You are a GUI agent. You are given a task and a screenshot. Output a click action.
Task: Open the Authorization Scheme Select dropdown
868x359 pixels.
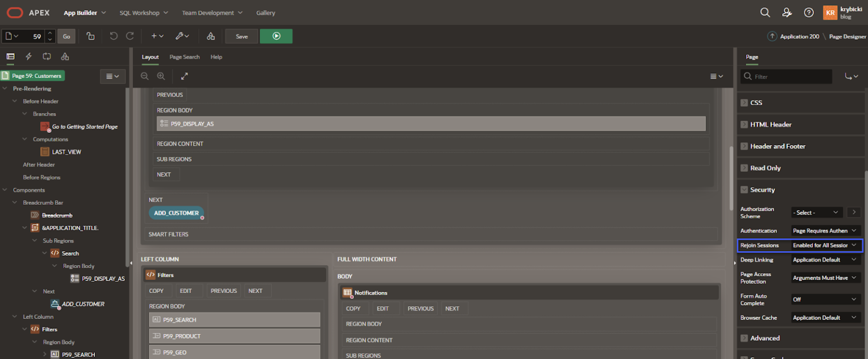click(x=815, y=212)
